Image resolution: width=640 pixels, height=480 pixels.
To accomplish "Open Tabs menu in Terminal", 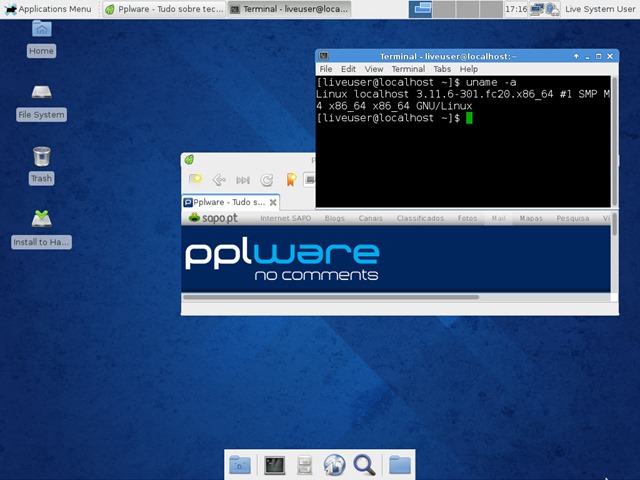I will (x=442, y=69).
